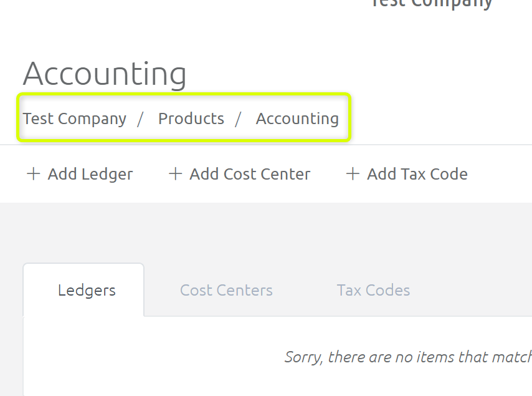Click the empty toolbar space right of Add Tax Code
Screen dimensions: 532x396
(499, 174)
